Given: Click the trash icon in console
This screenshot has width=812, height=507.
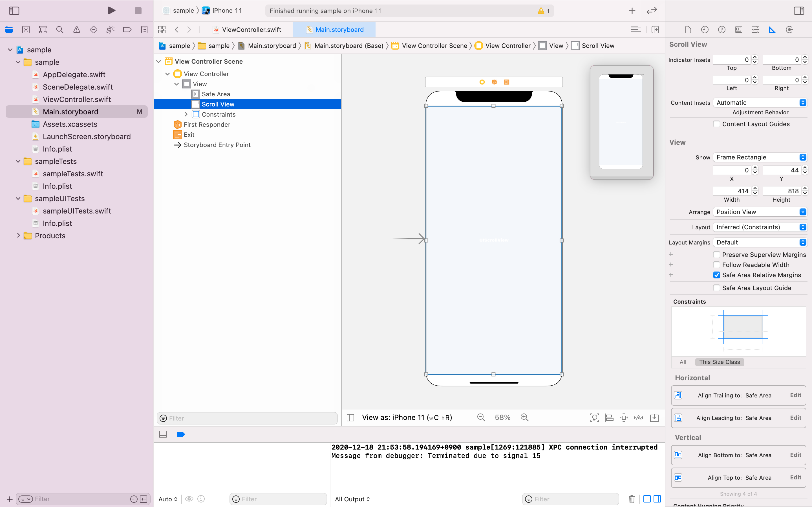Looking at the screenshot, I should [x=632, y=499].
